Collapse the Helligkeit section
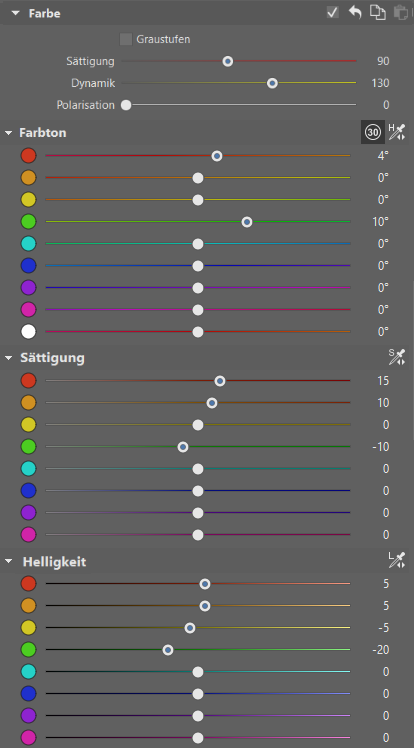This screenshot has width=414, height=748. [x=8, y=562]
